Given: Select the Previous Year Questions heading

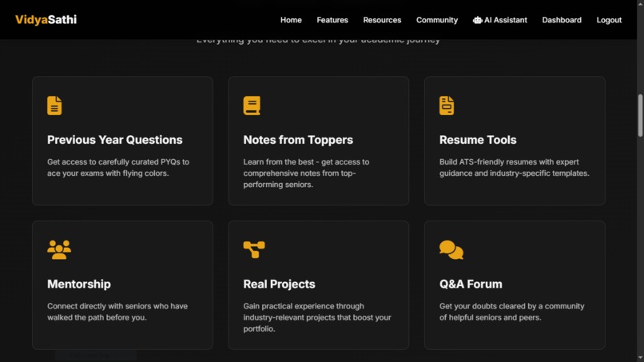Looking at the screenshot, I should click(114, 140).
